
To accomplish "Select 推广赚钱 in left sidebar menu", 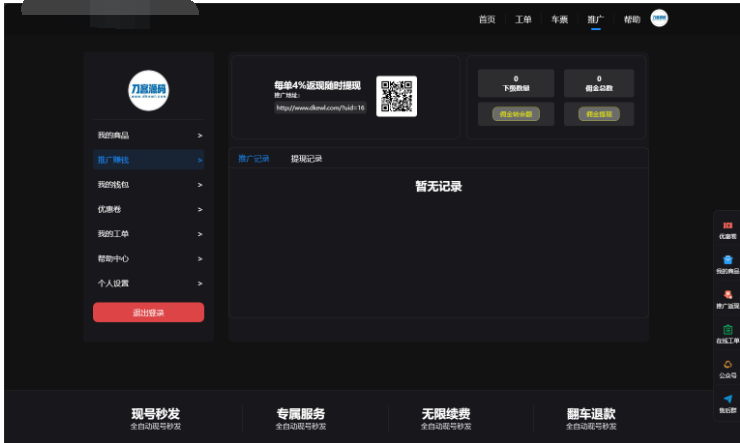I will [x=148, y=160].
